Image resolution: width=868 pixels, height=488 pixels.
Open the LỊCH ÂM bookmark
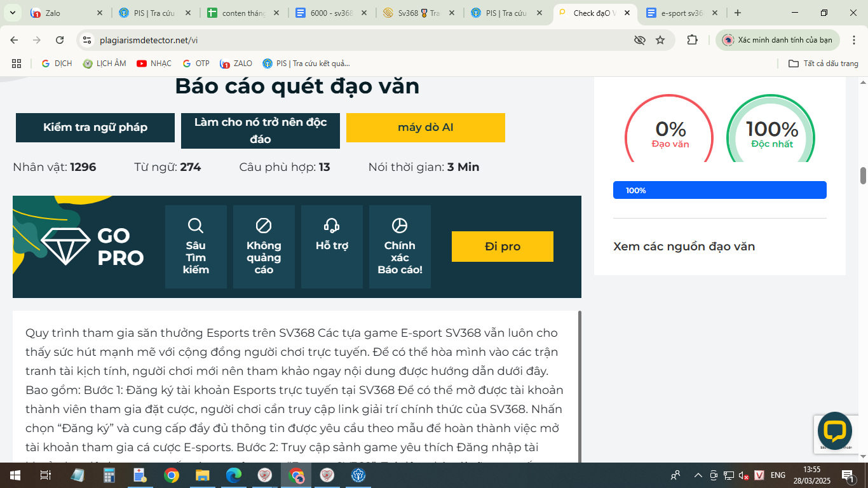tap(105, 64)
